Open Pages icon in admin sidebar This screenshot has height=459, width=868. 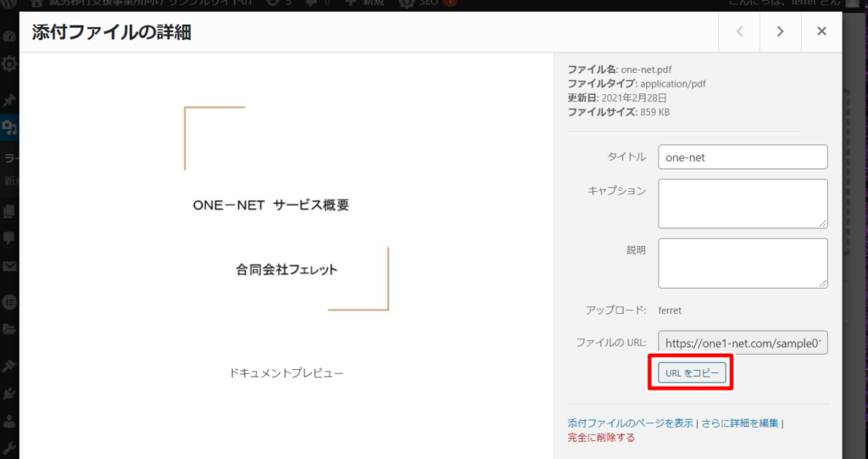pos(9,210)
